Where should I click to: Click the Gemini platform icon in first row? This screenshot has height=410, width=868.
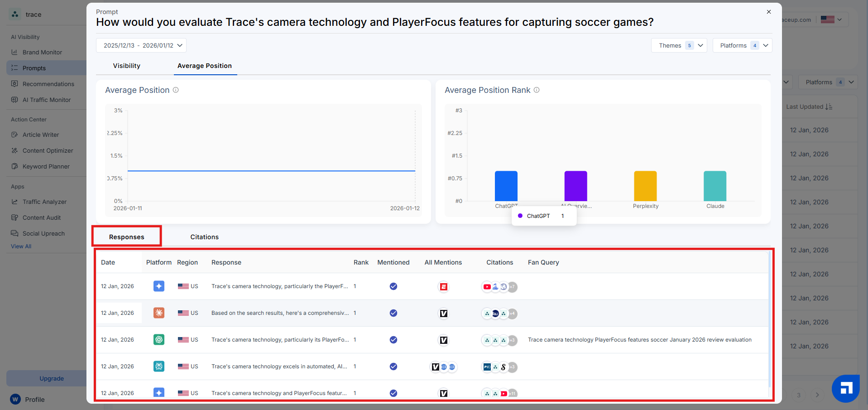[159, 286]
